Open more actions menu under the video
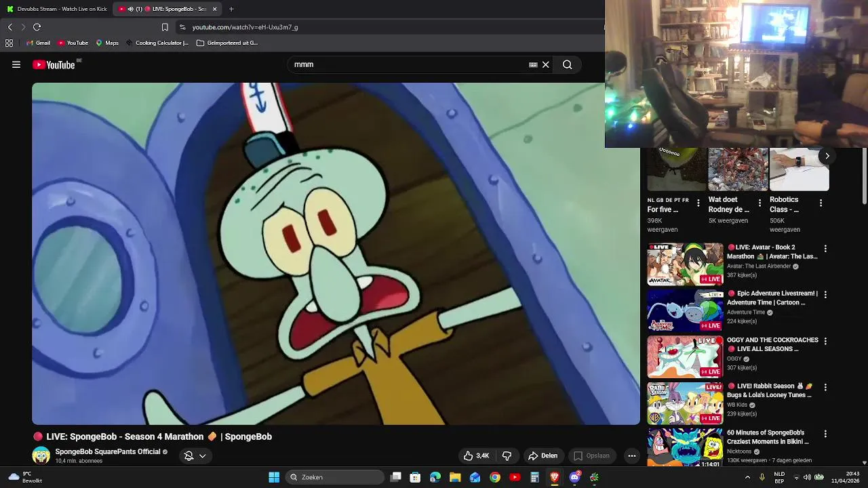Screen dimensions: 868x488 [x=632, y=456]
